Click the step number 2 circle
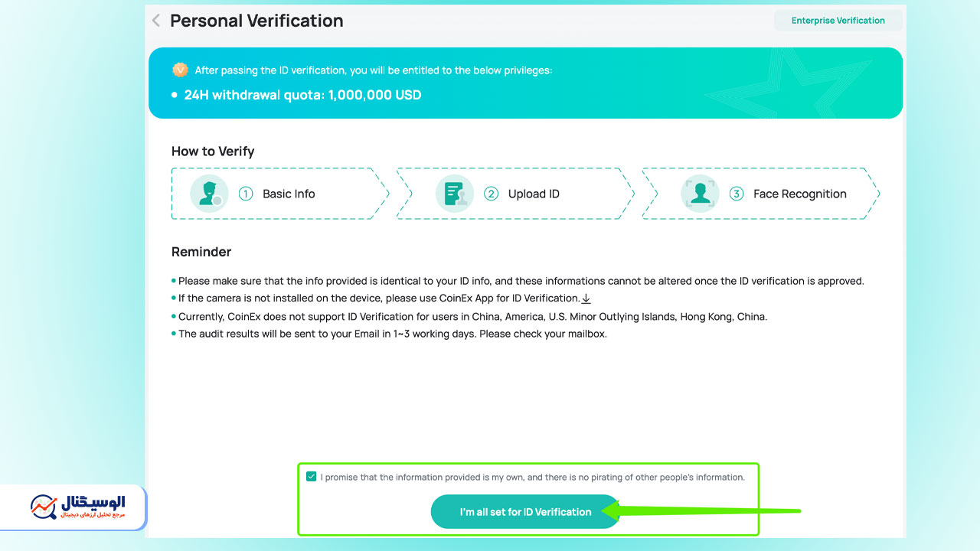This screenshot has height=551, width=980. click(492, 194)
